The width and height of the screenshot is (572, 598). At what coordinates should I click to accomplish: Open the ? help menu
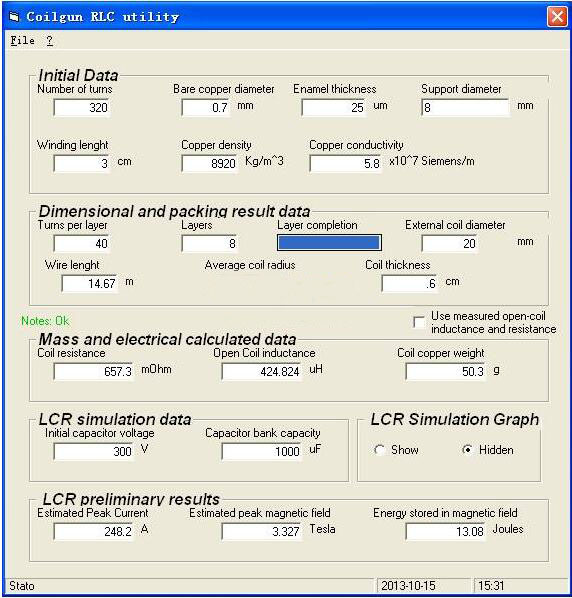(x=50, y=40)
